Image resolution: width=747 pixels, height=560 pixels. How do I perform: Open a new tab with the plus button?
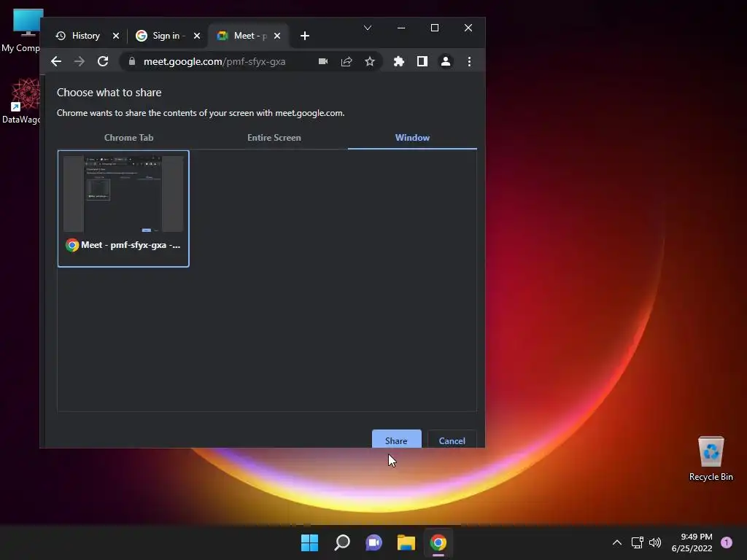pyautogui.click(x=305, y=36)
